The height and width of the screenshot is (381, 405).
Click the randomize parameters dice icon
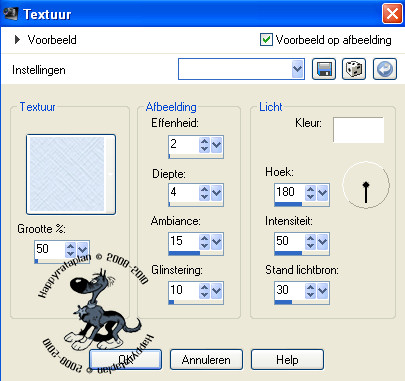pos(354,69)
